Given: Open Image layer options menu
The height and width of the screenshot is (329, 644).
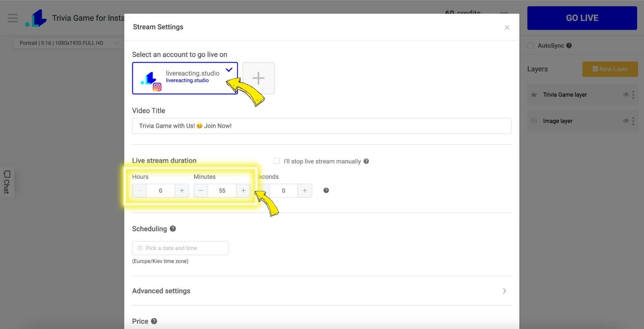Looking at the screenshot, I should coord(633,121).
